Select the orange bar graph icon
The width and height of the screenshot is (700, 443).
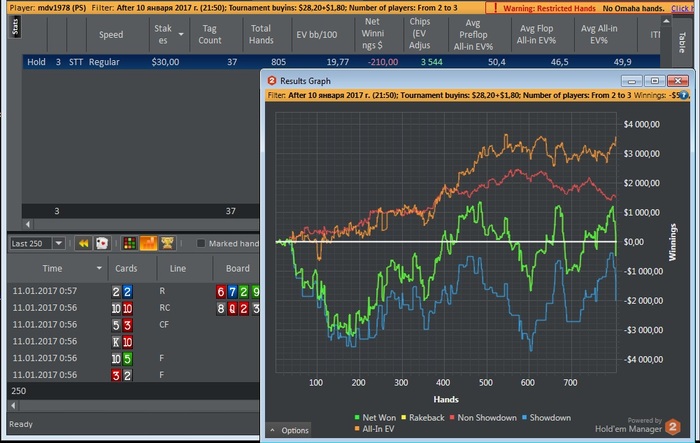click(148, 243)
